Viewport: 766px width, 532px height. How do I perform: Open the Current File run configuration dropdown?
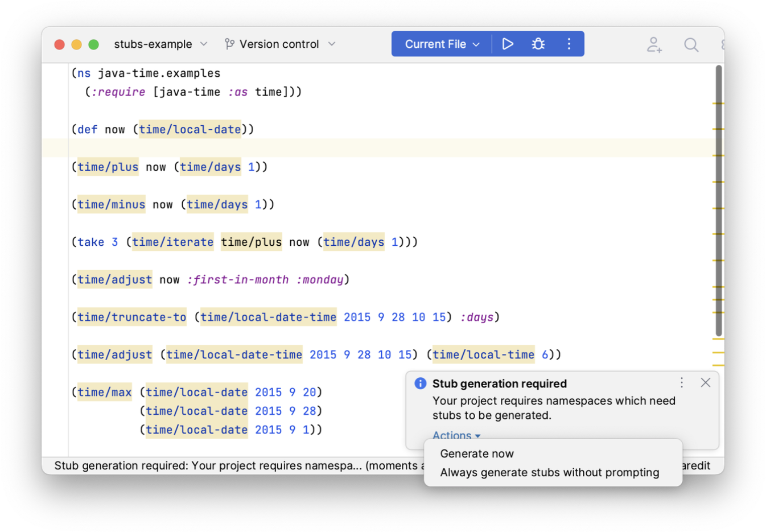coord(442,44)
